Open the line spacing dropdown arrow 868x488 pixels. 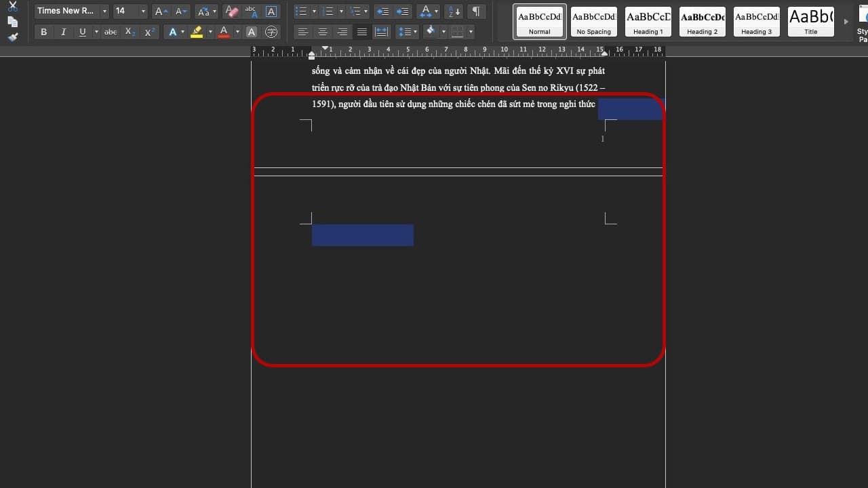[x=416, y=32]
